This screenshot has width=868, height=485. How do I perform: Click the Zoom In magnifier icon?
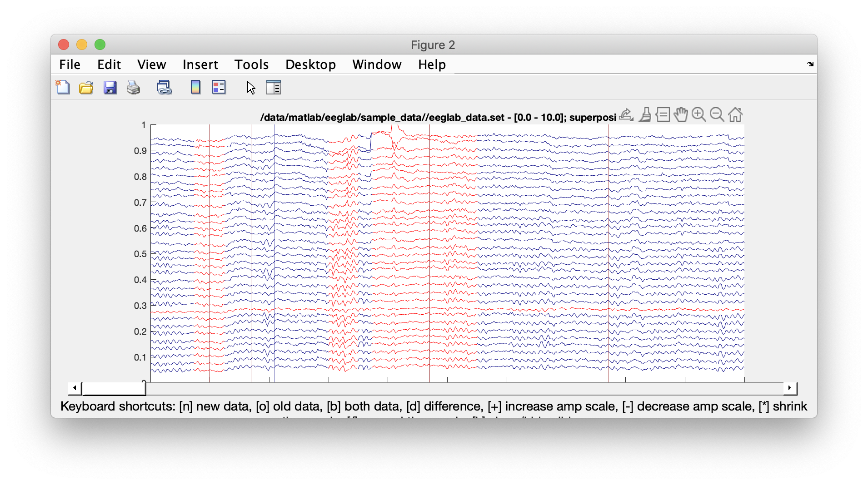pyautogui.click(x=699, y=115)
